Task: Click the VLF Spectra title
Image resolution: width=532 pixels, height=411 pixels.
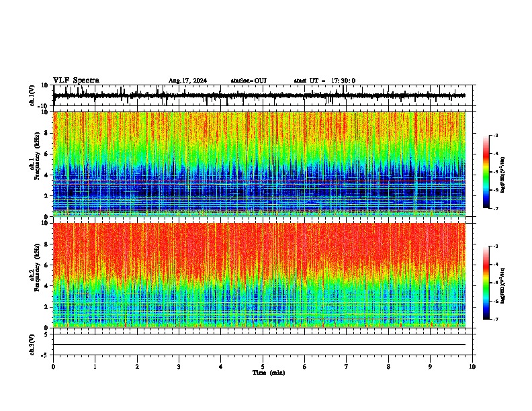Action: pos(76,81)
